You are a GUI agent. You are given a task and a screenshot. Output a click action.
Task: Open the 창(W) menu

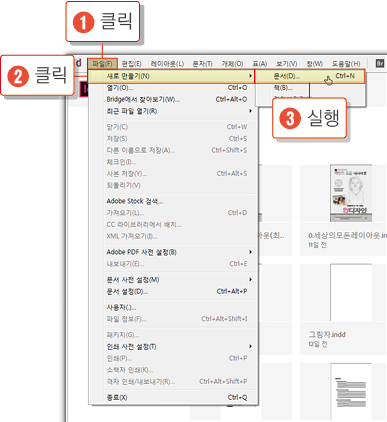[x=314, y=63]
